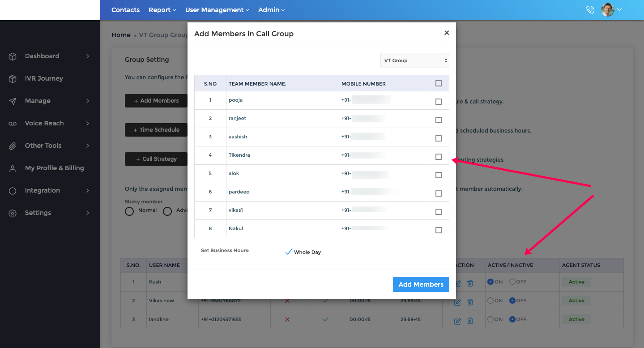The width and height of the screenshot is (644, 348).
Task: Click the Home breadcrumb link
Action: (120, 34)
